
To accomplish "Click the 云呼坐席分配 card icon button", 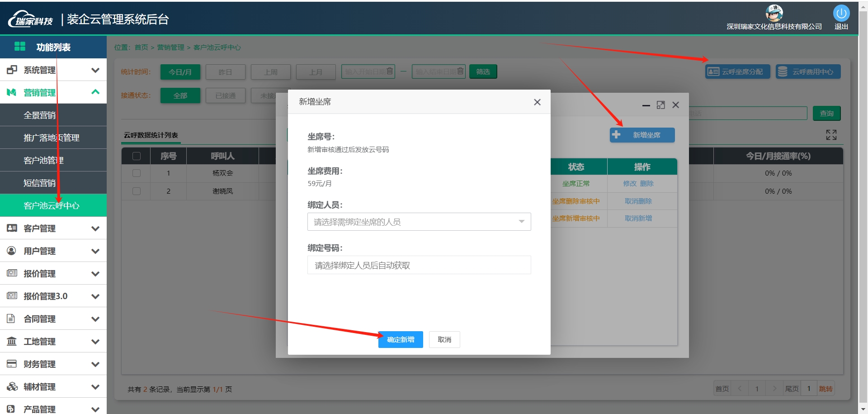I will 713,72.
